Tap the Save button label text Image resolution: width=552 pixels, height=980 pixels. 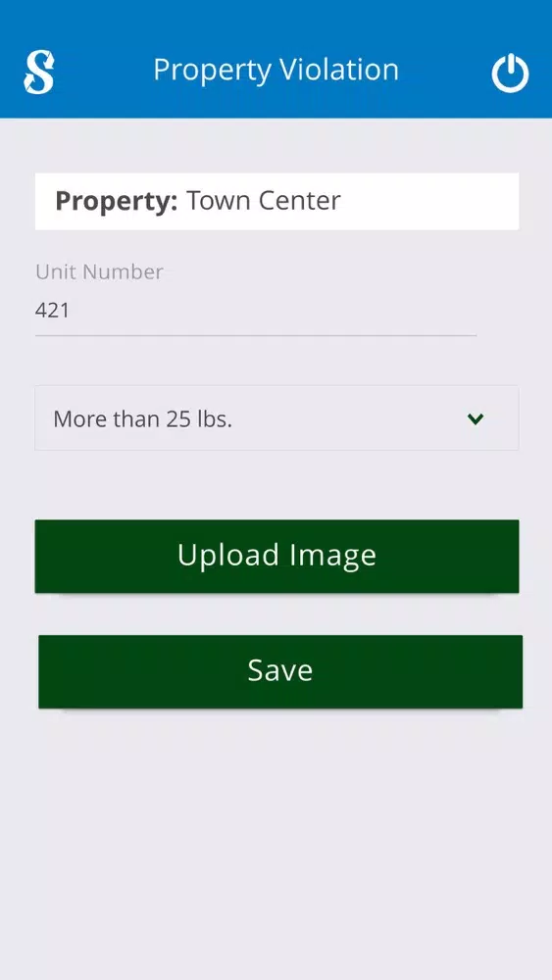coord(280,670)
